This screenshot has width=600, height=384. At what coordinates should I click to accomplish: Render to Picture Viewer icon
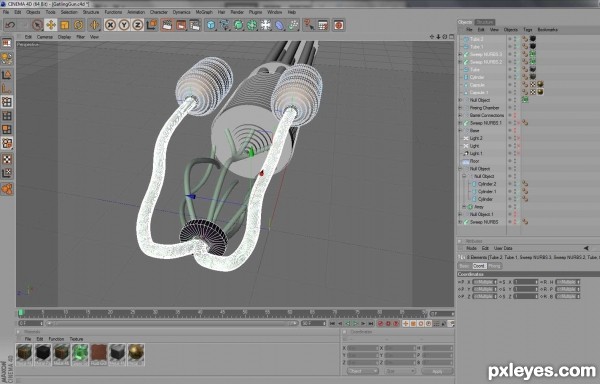point(181,25)
